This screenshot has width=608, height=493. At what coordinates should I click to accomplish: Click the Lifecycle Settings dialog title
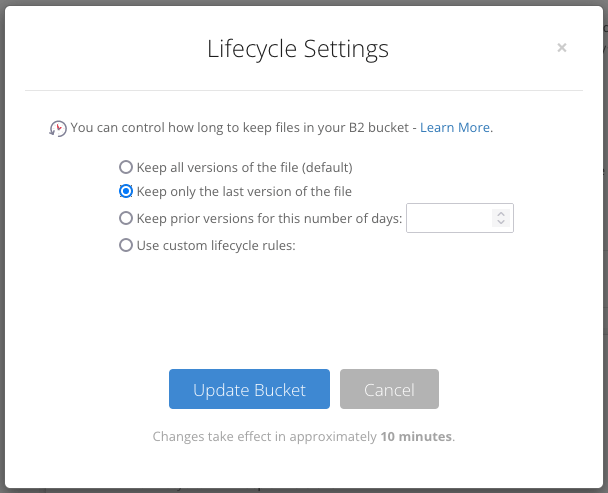[297, 48]
